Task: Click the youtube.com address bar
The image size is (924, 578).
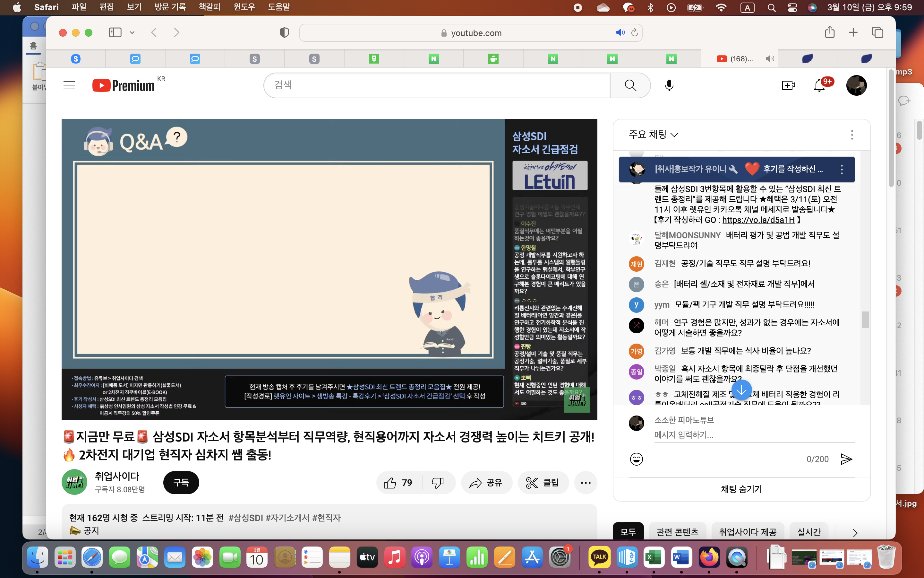Action: (x=471, y=33)
